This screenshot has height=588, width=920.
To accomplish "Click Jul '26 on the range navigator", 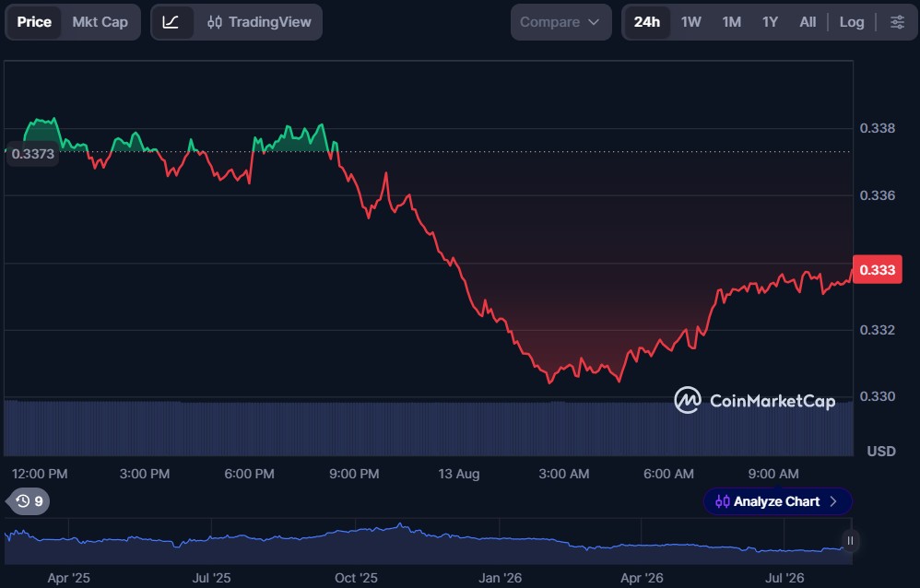I will pos(784,578).
